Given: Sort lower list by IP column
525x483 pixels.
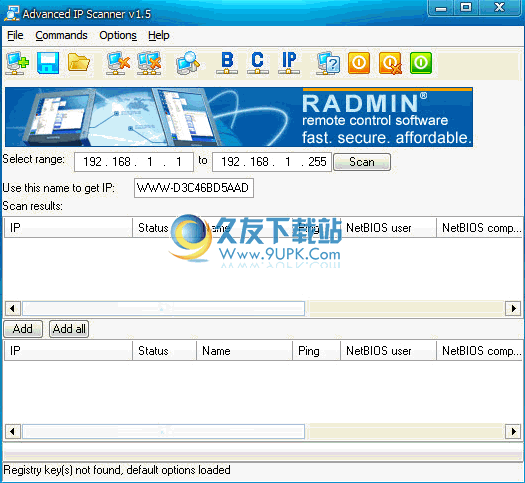Looking at the screenshot, I should (x=68, y=351).
